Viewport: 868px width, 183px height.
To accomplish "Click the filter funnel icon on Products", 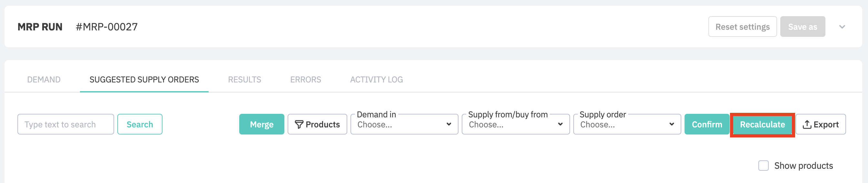I will click(x=299, y=124).
